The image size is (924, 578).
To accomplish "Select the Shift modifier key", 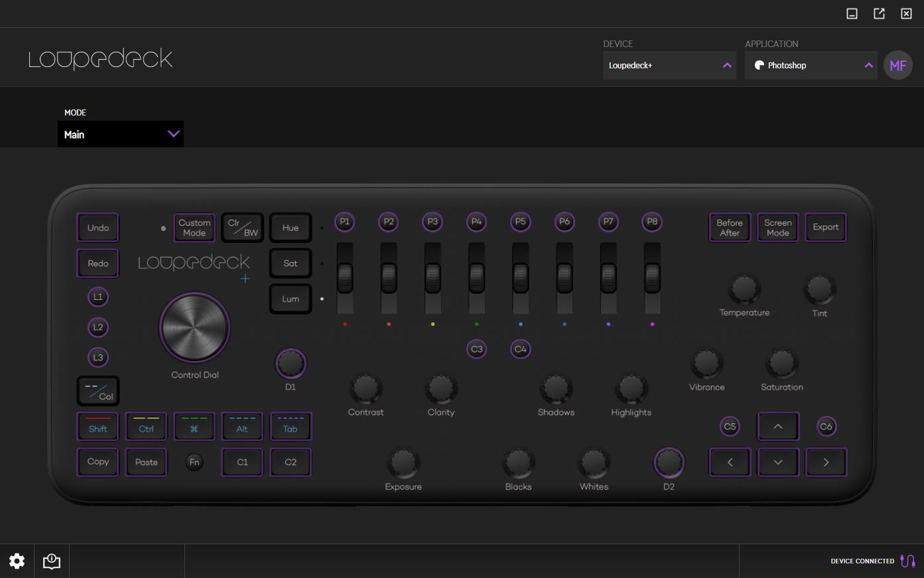I will (x=98, y=427).
